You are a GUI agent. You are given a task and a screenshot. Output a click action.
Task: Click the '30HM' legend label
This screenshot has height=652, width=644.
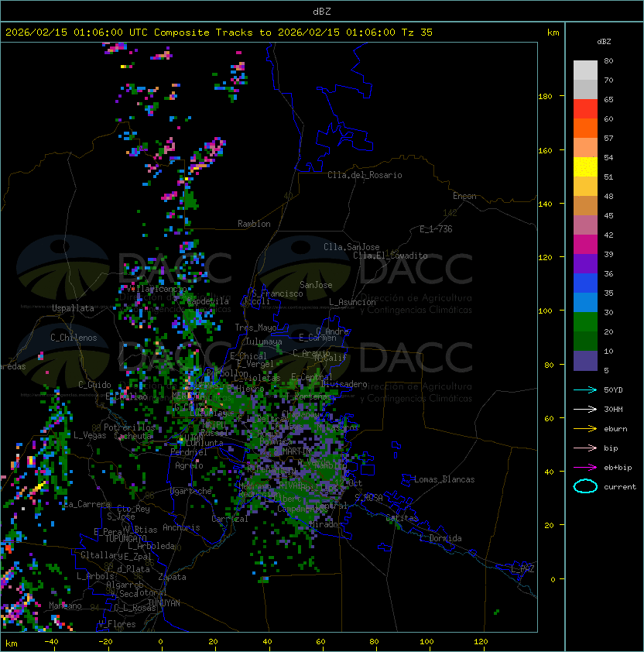(x=613, y=409)
